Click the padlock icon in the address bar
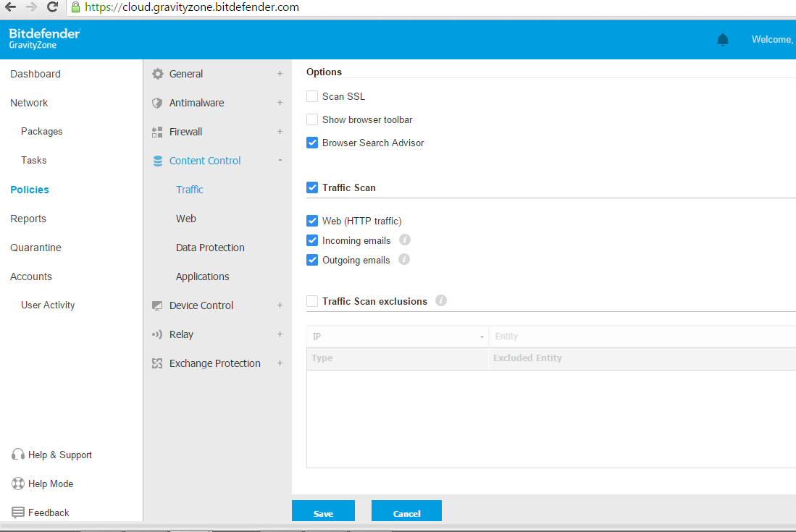This screenshot has height=532, width=796. click(75, 7)
